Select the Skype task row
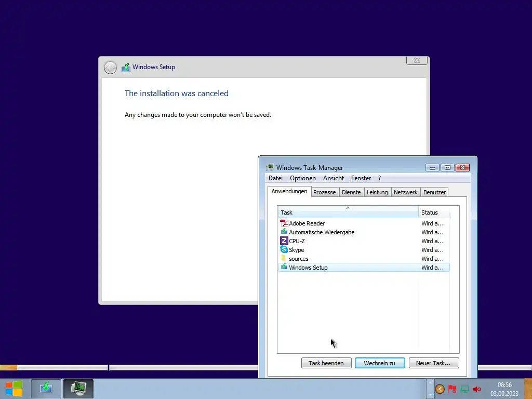This screenshot has height=399, width=532. click(x=364, y=250)
